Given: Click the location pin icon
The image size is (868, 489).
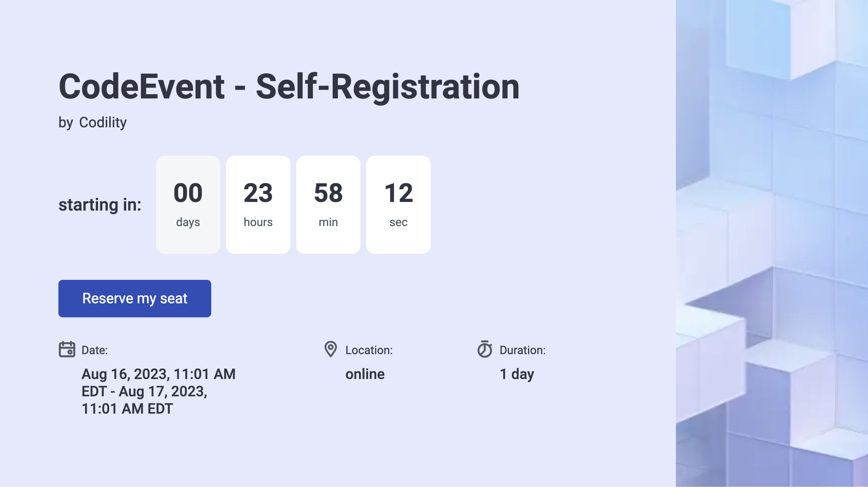Looking at the screenshot, I should coord(331,349).
